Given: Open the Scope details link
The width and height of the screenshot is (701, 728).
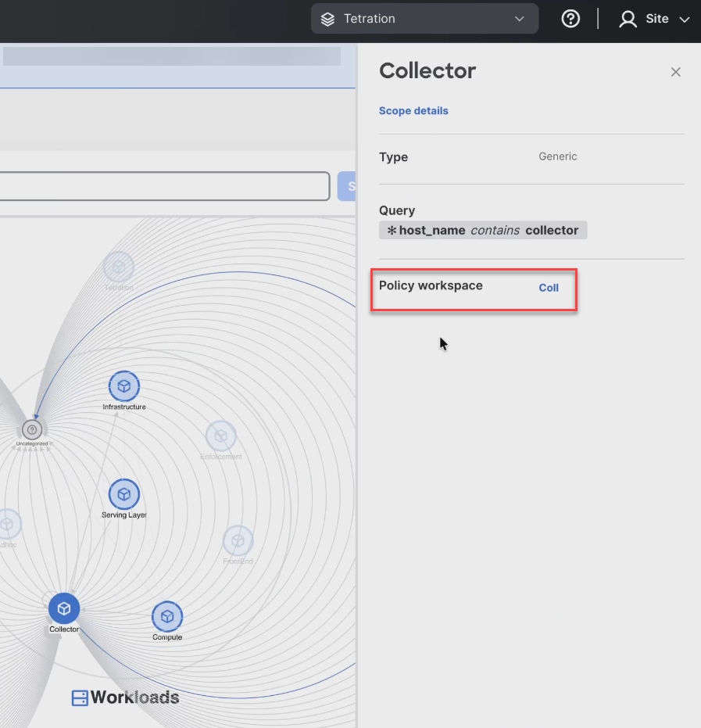Looking at the screenshot, I should [x=413, y=111].
